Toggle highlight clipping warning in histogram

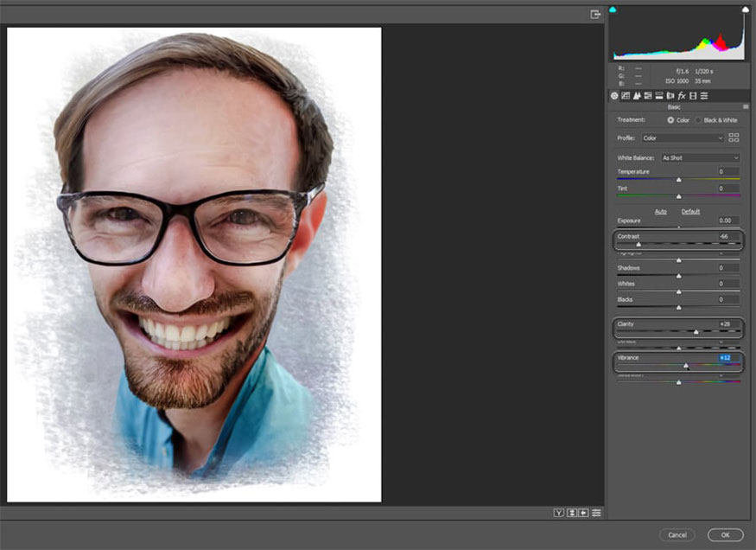746,10
